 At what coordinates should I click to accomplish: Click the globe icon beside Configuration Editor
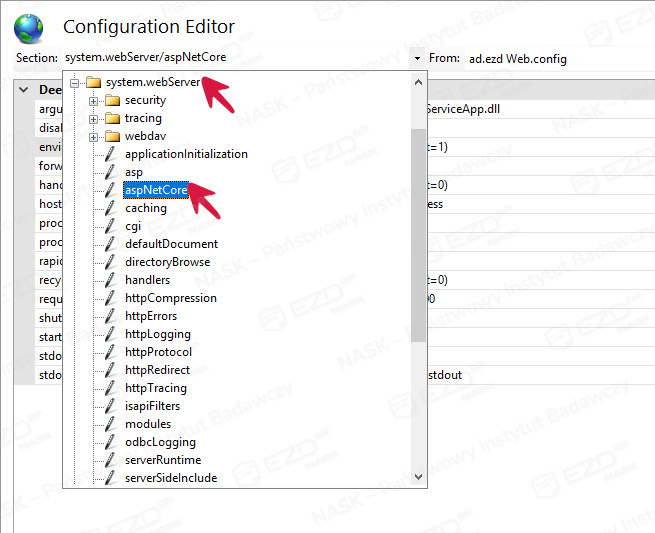click(28, 28)
